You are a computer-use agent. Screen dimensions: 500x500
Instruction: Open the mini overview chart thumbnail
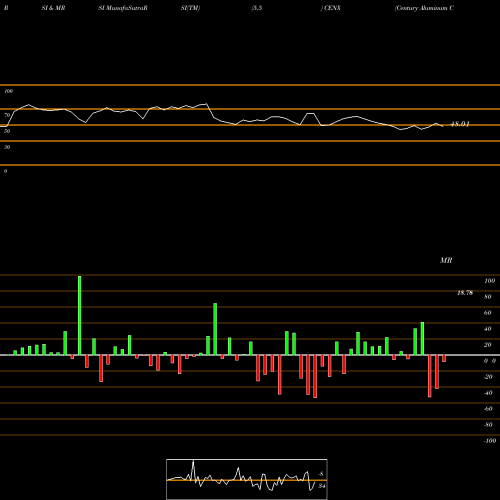tap(247, 479)
